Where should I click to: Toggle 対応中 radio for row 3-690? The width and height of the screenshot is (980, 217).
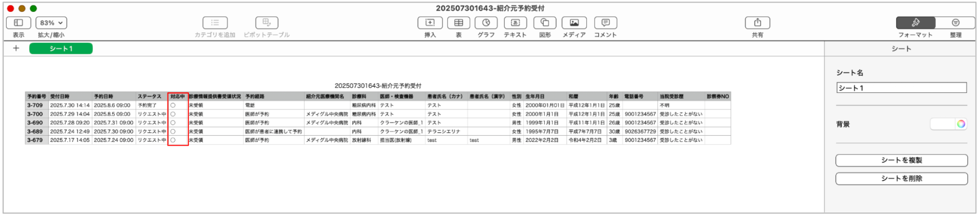pos(173,123)
